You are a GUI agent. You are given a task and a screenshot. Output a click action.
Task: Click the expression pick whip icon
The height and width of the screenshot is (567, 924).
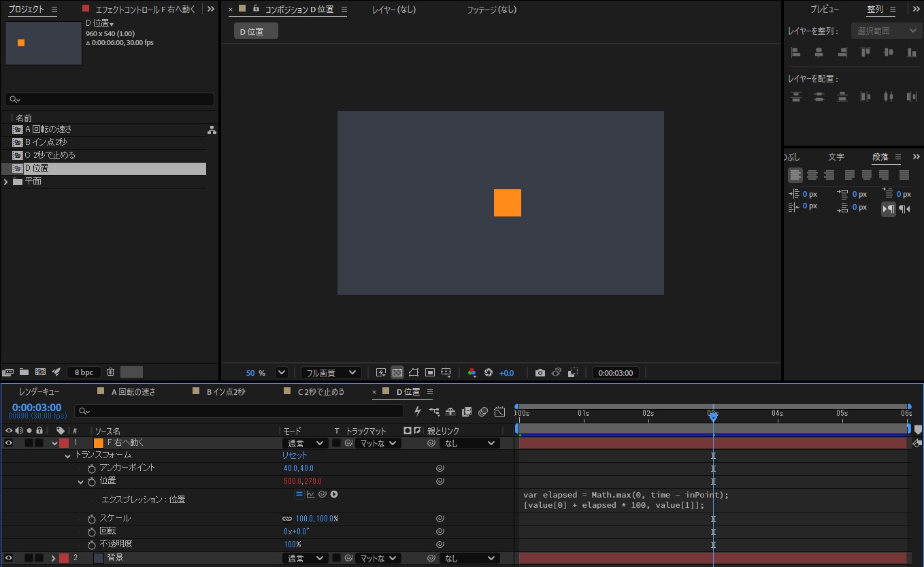pyautogui.click(x=323, y=494)
